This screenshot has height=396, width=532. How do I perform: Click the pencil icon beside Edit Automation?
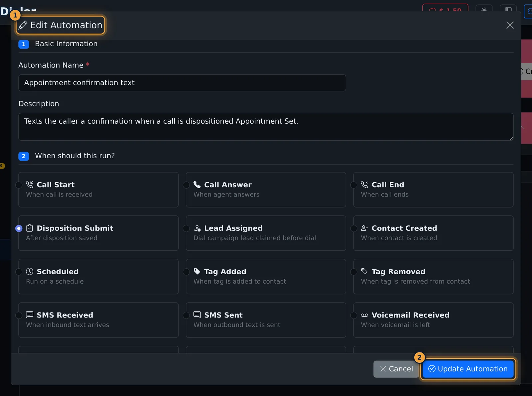pyautogui.click(x=23, y=25)
